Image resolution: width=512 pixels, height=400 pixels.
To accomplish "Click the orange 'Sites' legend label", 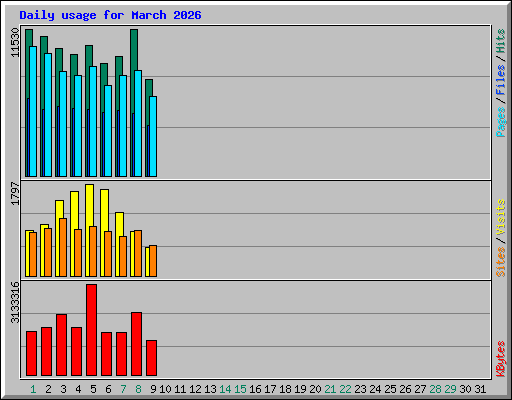I will pyautogui.click(x=501, y=262).
